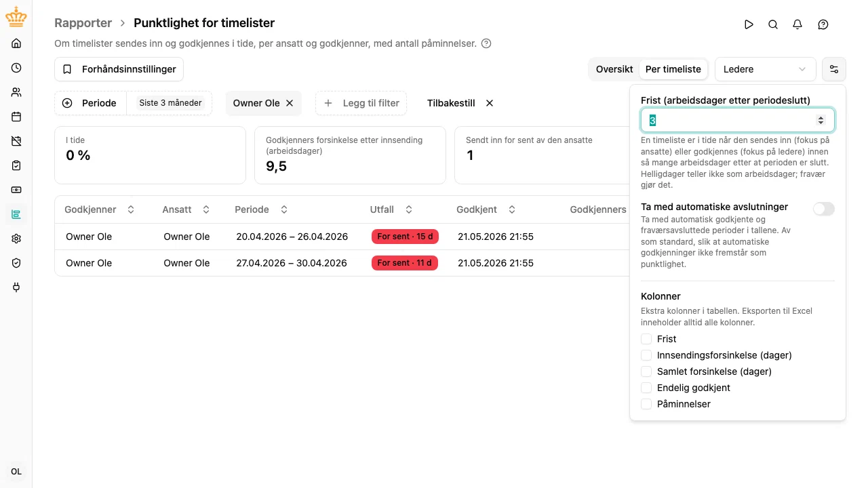Click period 27.04.2026 – 30.04.2026 cell
The image size is (868, 488).
pos(292,263)
